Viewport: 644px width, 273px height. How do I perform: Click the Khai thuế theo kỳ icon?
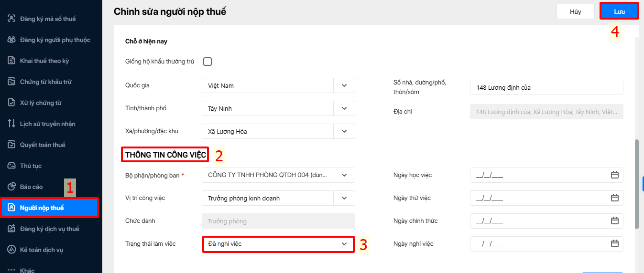click(12, 61)
